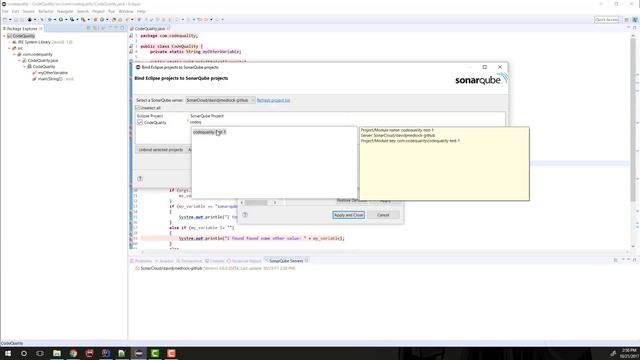The width and height of the screenshot is (640, 360).
Task: Maximize the Bind Eclipse projects dialog
Action: (484, 67)
